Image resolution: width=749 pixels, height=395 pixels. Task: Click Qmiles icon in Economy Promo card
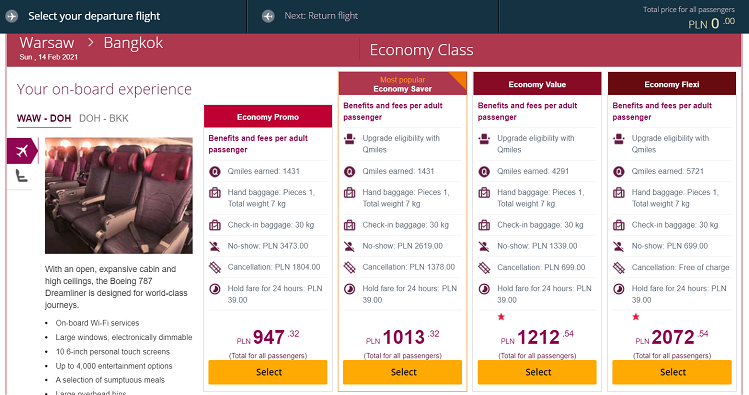215,171
